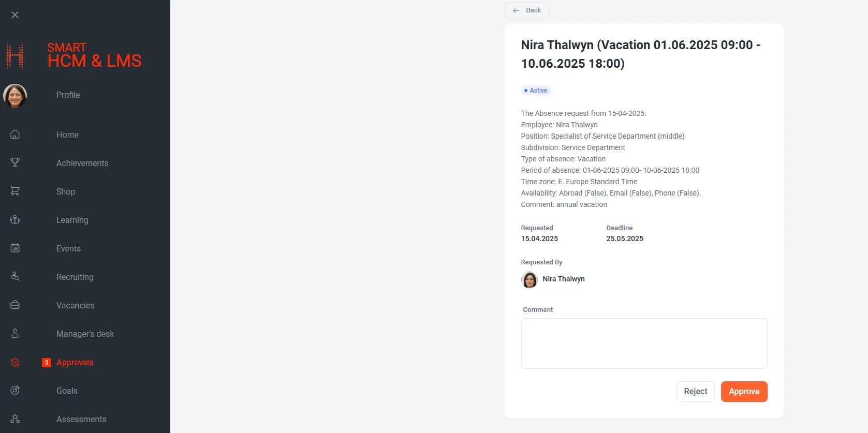Click the Recruiting search-person icon

(15, 277)
